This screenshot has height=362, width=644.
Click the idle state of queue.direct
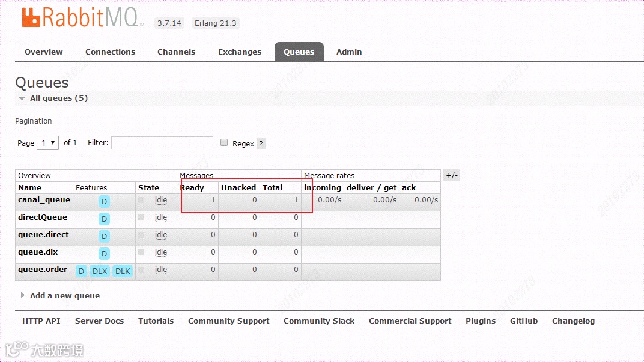[x=161, y=234]
